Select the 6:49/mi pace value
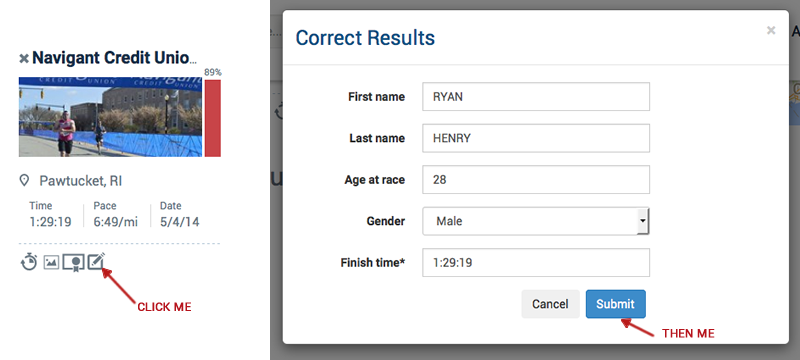Viewport: 800px width, 360px height. click(x=115, y=222)
